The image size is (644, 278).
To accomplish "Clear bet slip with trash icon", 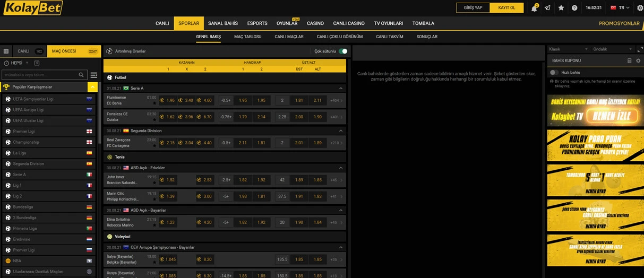I will point(630,60).
